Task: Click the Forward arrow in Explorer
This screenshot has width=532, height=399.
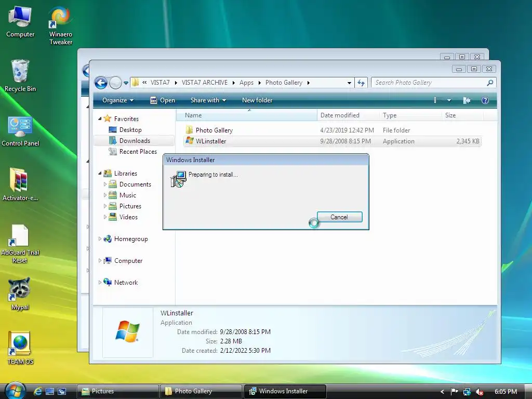Action: click(x=115, y=83)
